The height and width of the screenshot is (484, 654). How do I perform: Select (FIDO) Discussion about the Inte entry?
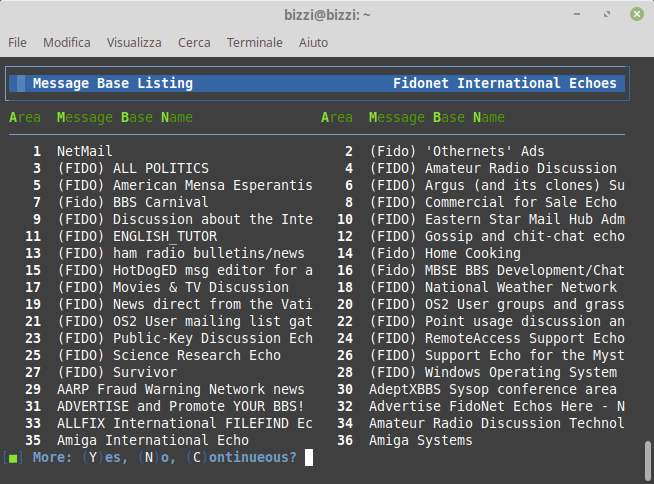click(x=185, y=219)
